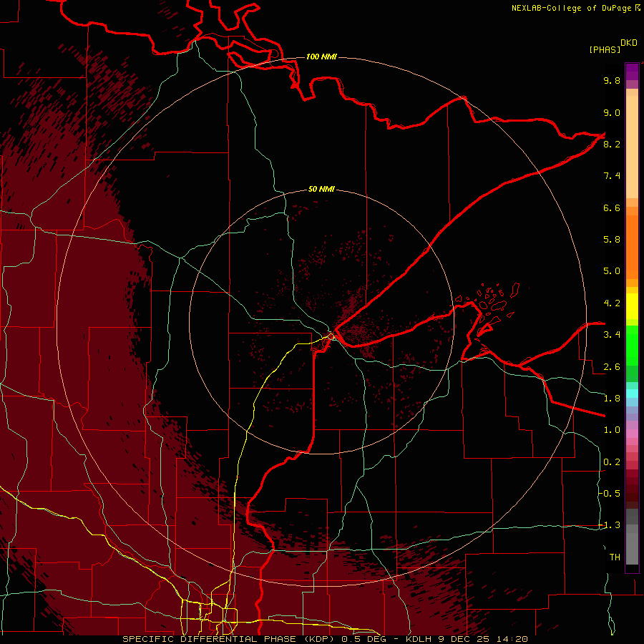This screenshot has height=644, width=644.
Task: Pick the purple top band of the color scale
Action: click(632, 72)
